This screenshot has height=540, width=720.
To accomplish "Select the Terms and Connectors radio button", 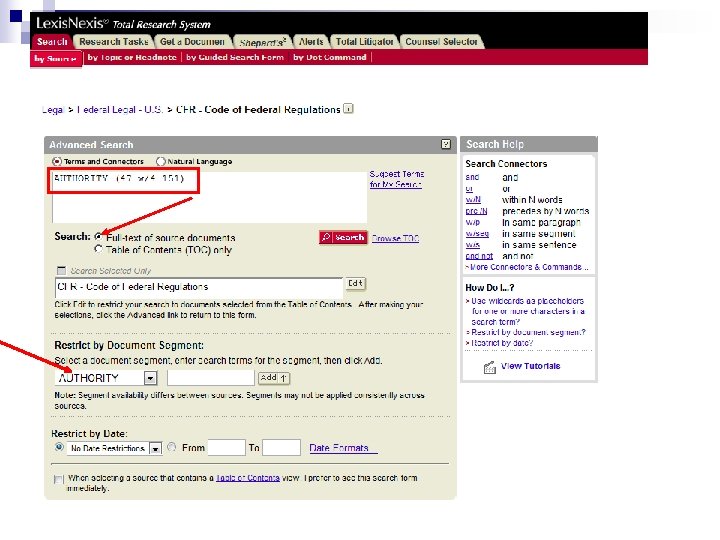I will coord(57,162).
